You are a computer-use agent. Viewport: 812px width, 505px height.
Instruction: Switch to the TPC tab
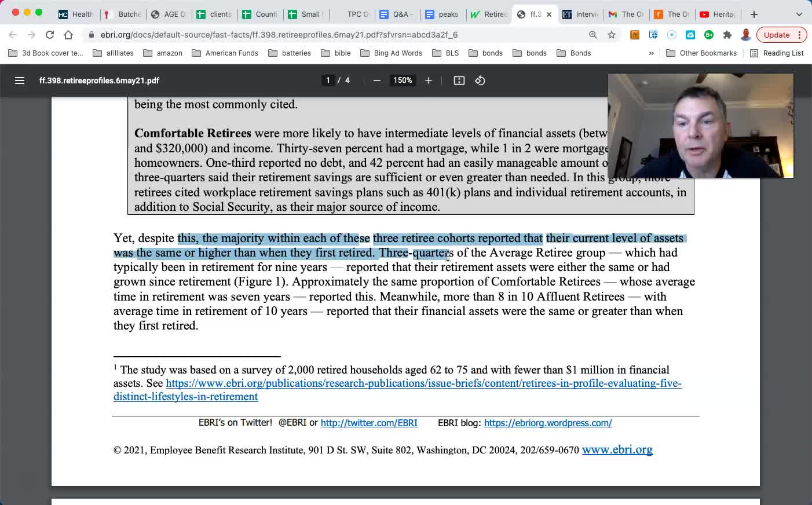tap(351, 14)
